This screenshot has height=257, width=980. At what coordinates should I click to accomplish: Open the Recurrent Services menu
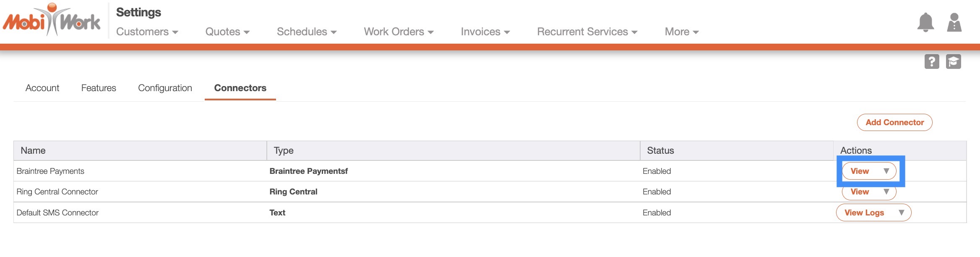587,32
